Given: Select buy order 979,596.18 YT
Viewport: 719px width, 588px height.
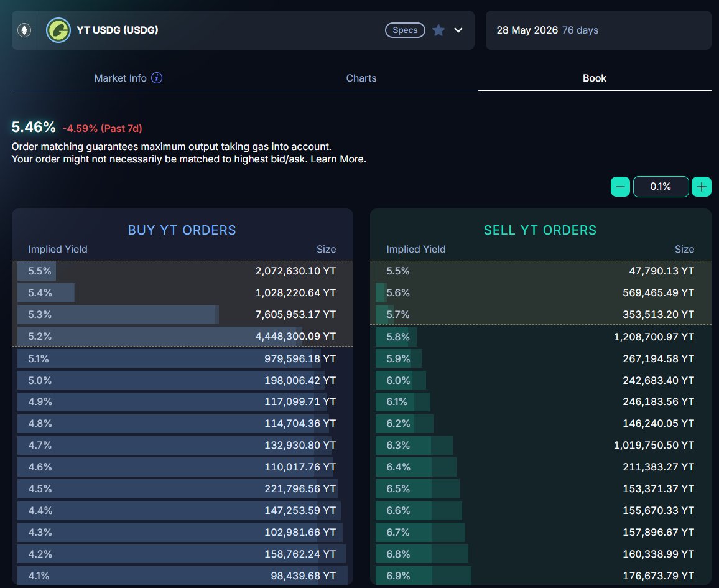Looking at the screenshot, I should (182, 358).
